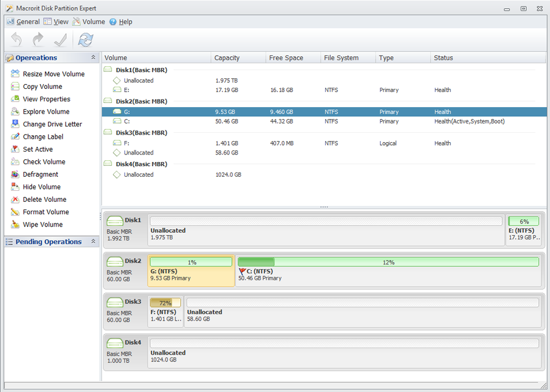
Task: Click the Wipe Volume operation label
Action: tap(43, 225)
